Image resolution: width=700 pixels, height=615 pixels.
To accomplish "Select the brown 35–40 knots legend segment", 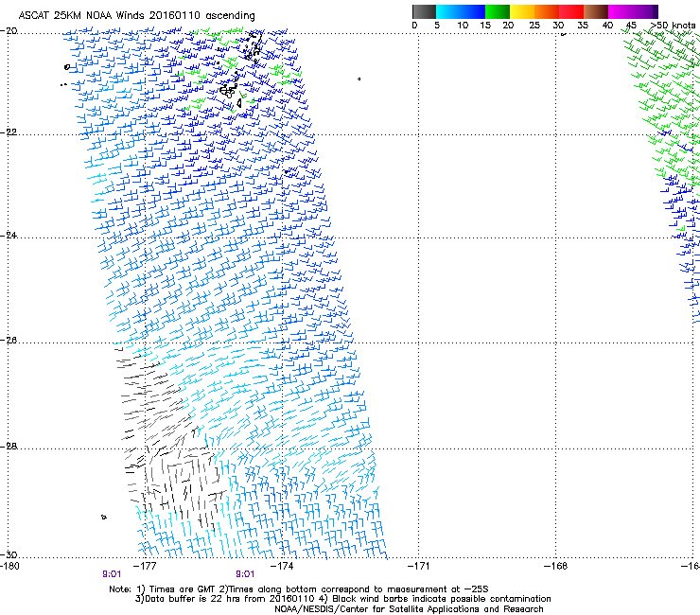I will [x=596, y=11].
